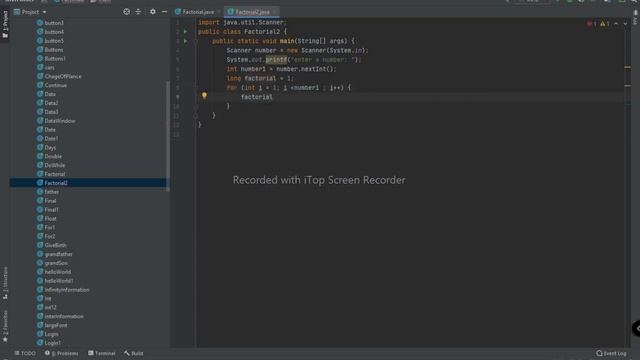The height and width of the screenshot is (360, 640).
Task: Open the Problems tool window
Action: (61, 353)
